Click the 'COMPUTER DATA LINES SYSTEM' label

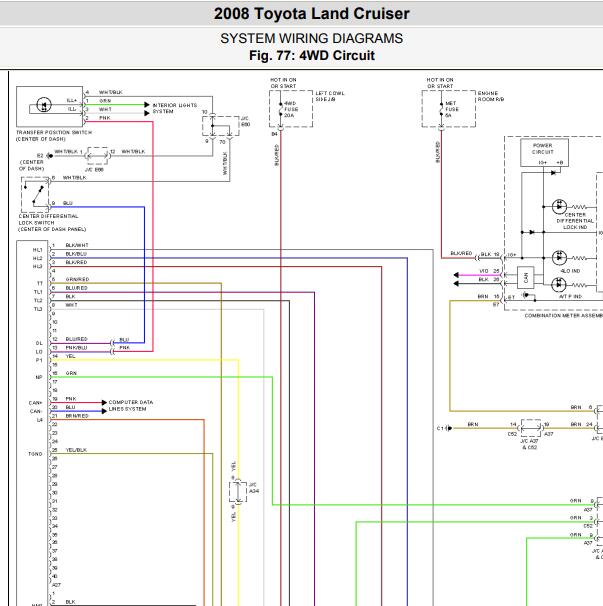point(131,405)
